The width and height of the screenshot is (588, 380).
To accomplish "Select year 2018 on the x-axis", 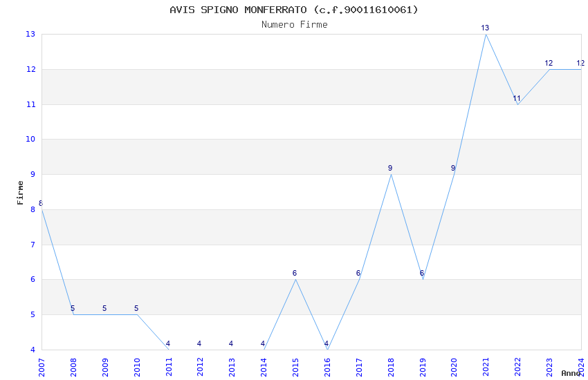I will [x=391, y=368].
